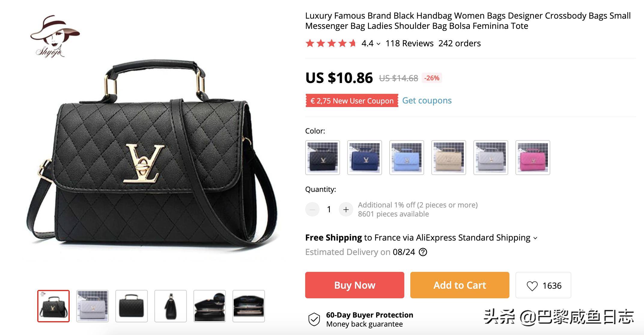View the grey bag thumbnail image
The width and height of the screenshot is (644, 335).
click(x=93, y=306)
